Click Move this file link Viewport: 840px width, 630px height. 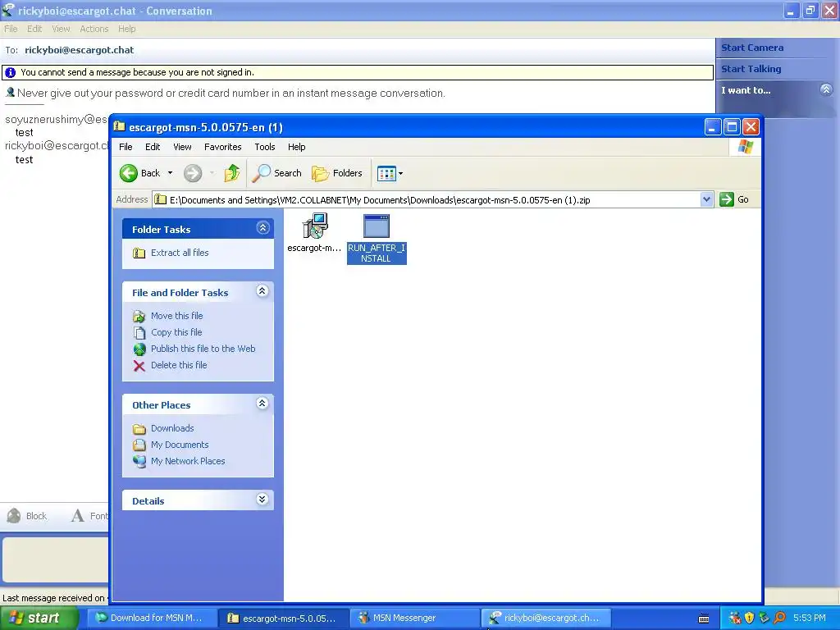[177, 316]
